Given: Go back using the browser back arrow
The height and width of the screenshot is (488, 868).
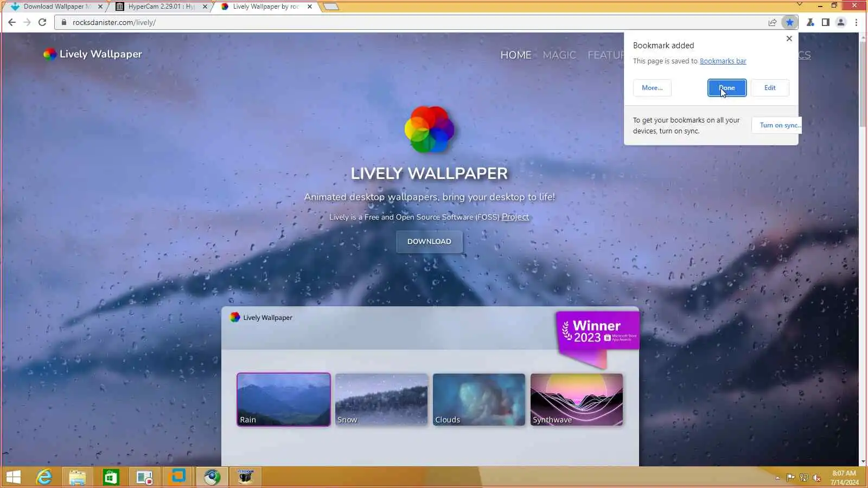Looking at the screenshot, I should coord(12,22).
